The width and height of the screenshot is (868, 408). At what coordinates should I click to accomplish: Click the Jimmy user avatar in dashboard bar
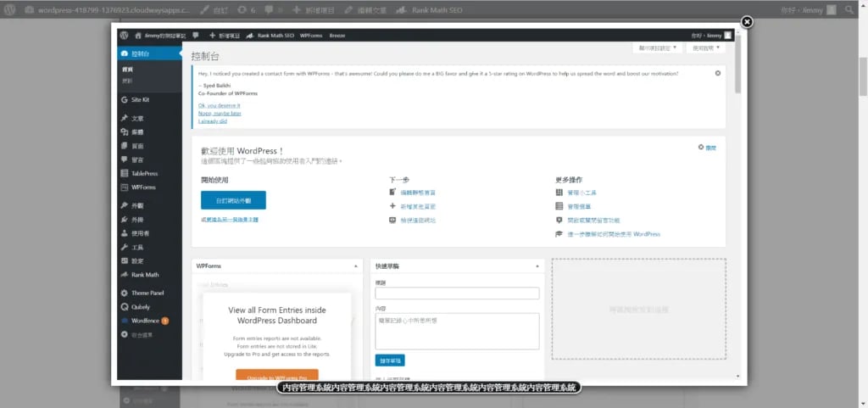727,36
